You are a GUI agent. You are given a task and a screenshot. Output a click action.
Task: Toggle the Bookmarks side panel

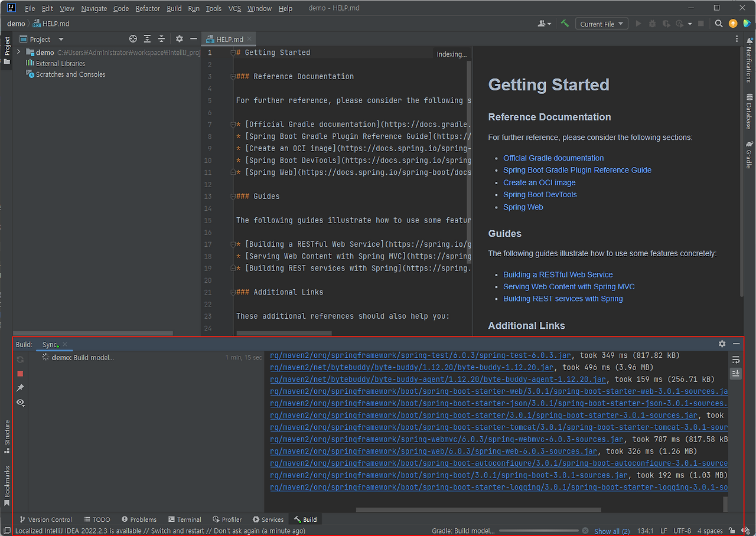tap(7, 486)
